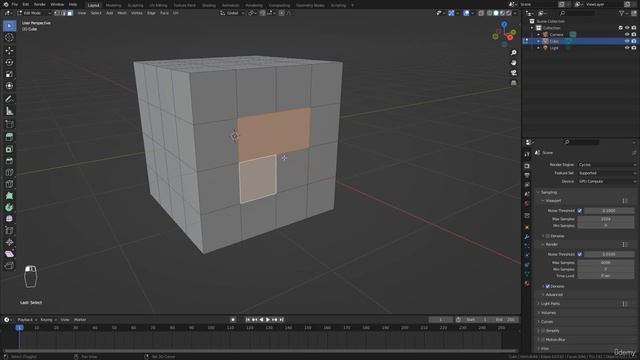Select the Edge Slide tool
The width and height of the screenshot is (640, 360).
(x=9, y=231)
